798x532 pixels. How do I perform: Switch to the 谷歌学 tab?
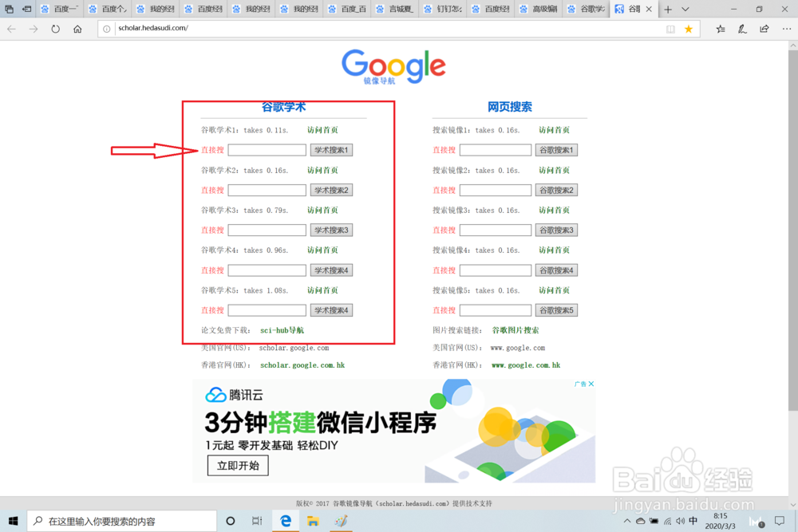coord(586,9)
